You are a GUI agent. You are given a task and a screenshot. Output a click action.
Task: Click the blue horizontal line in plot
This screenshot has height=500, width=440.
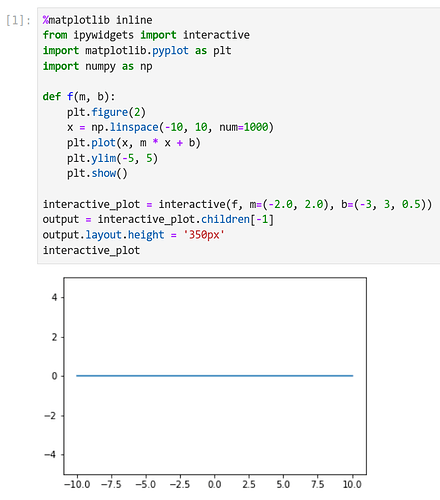[215, 376]
